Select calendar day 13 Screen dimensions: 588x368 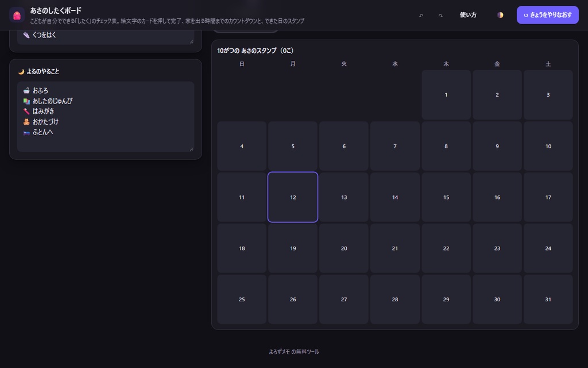point(344,197)
